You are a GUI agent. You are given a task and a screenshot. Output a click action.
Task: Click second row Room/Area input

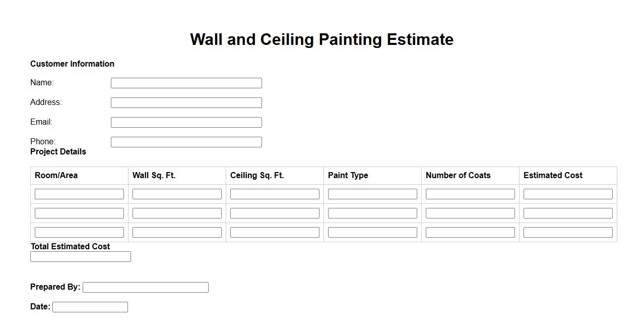[79, 213]
